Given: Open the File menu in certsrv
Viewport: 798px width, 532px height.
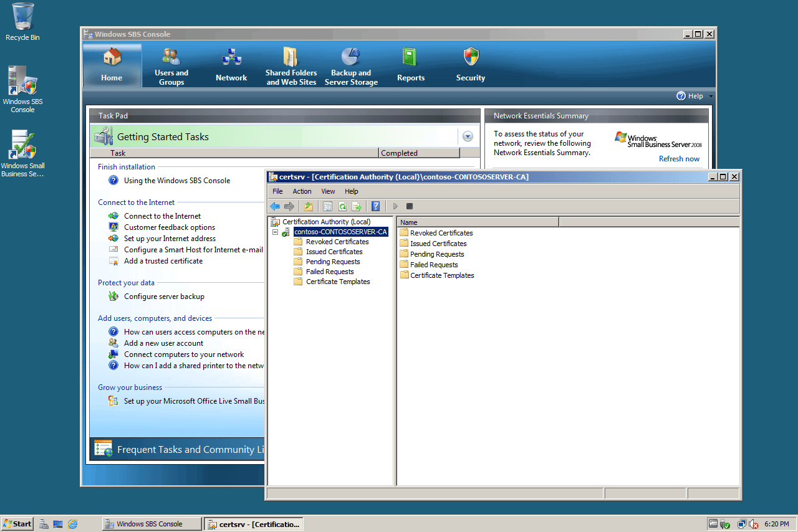Looking at the screenshot, I should [x=277, y=191].
